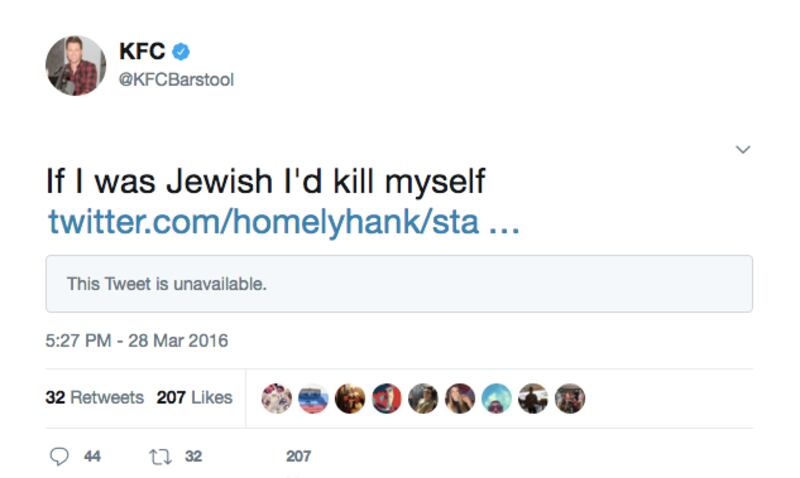View the 32 Retweets list
This screenshot has width=800, height=478.
point(95,398)
